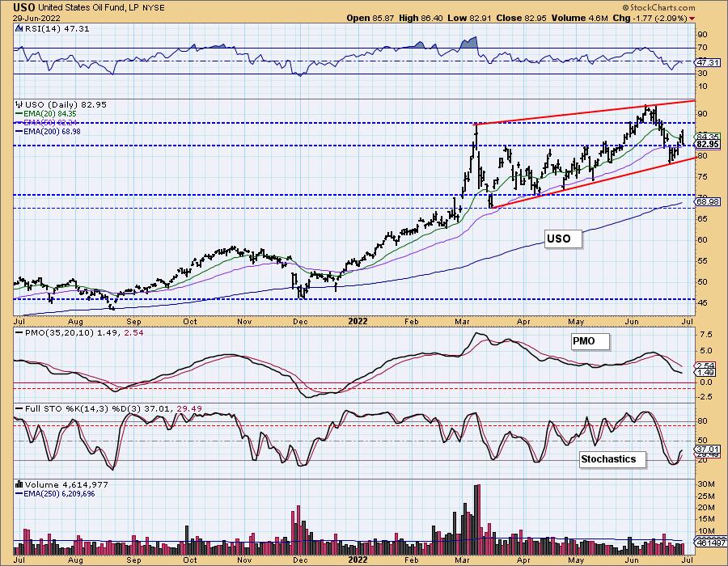This screenshot has height=566, width=728.
Task: Click the 82.95 current price tag
Action: tap(708, 145)
